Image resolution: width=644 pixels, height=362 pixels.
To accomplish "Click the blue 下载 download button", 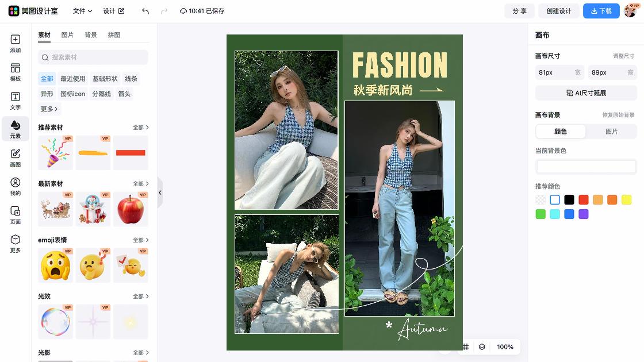I will click(x=601, y=11).
